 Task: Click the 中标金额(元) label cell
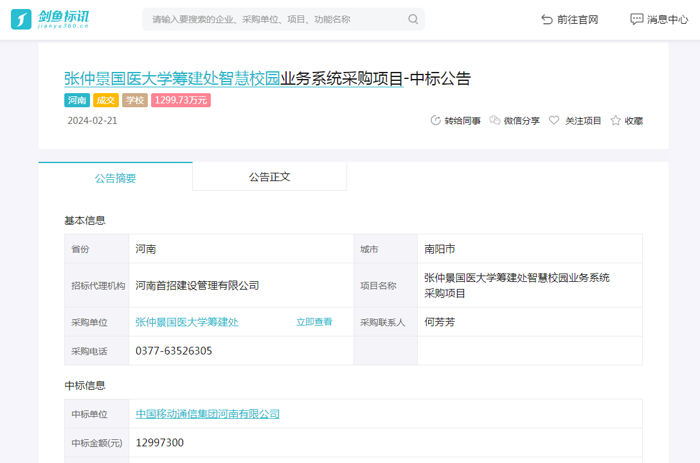(97, 443)
